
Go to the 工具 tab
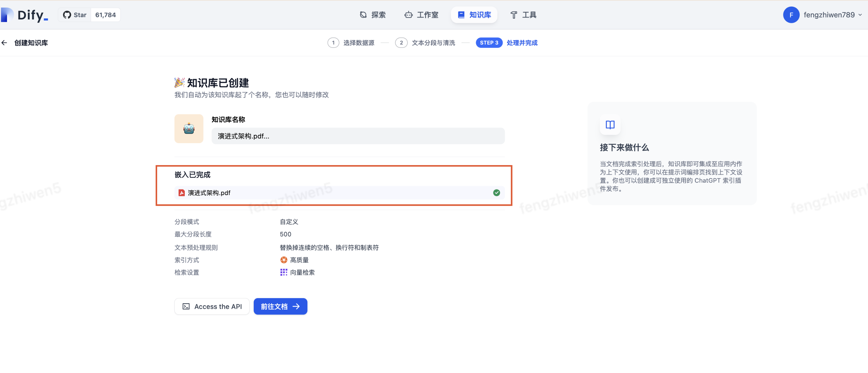(x=523, y=15)
